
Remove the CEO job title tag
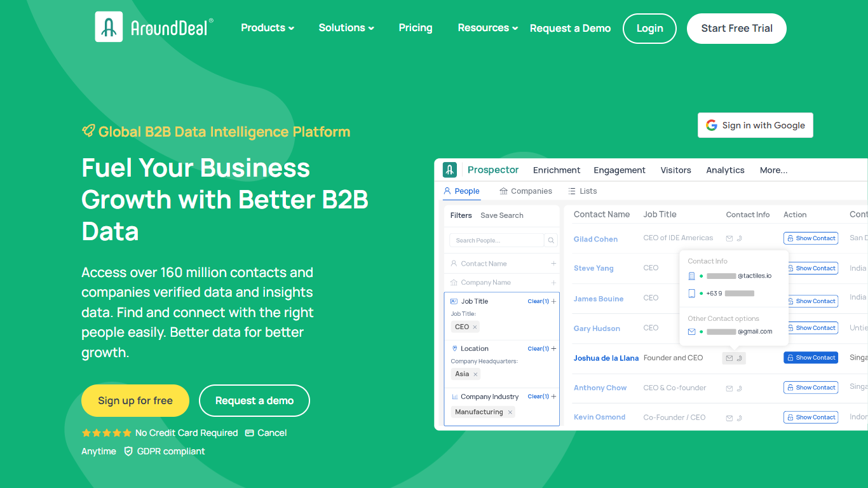[475, 327]
